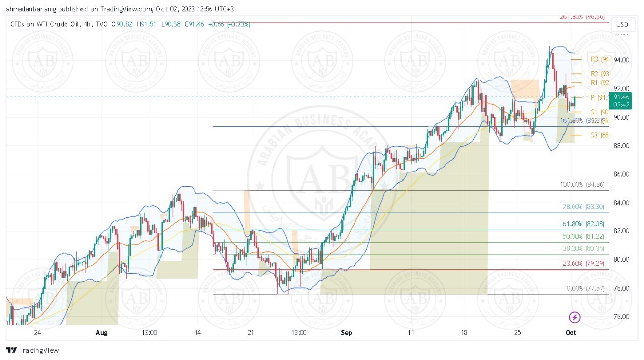Click the 18 date label on the time axis
Viewport: 644px width, 360px height.
tap(464, 333)
